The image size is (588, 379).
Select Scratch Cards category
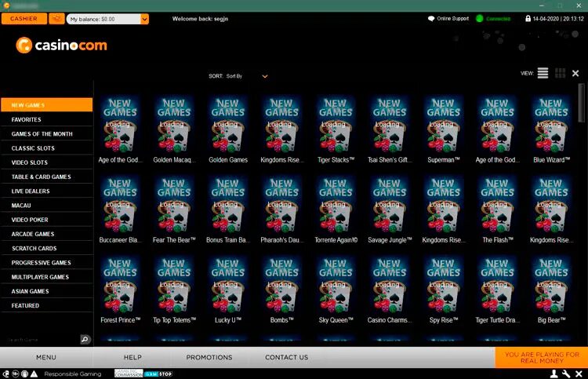(x=47, y=248)
